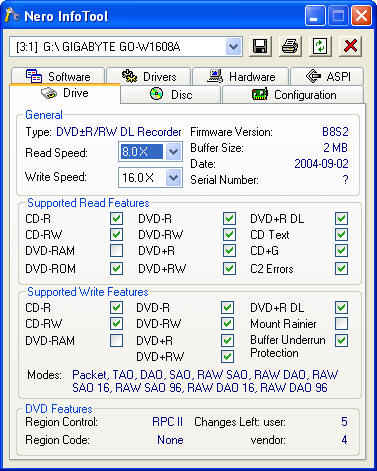The height and width of the screenshot is (471, 377).
Task: Toggle the CD Text checkbox
Action: pos(342,234)
